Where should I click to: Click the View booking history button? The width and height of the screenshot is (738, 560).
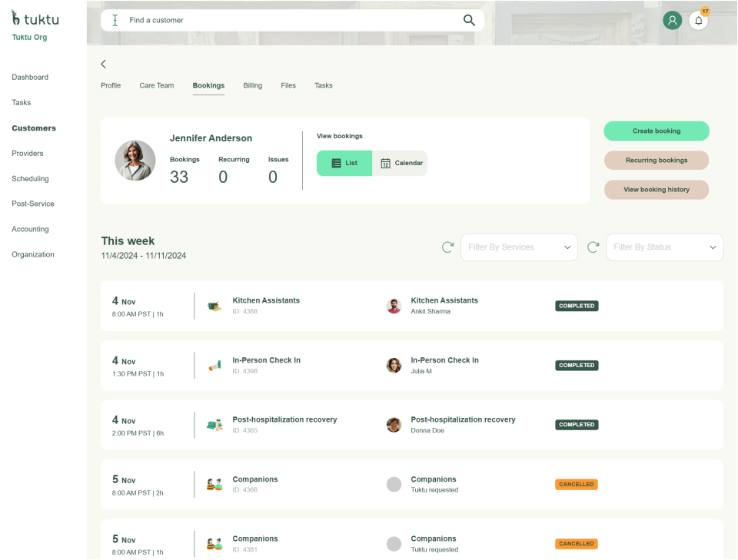click(656, 190)
